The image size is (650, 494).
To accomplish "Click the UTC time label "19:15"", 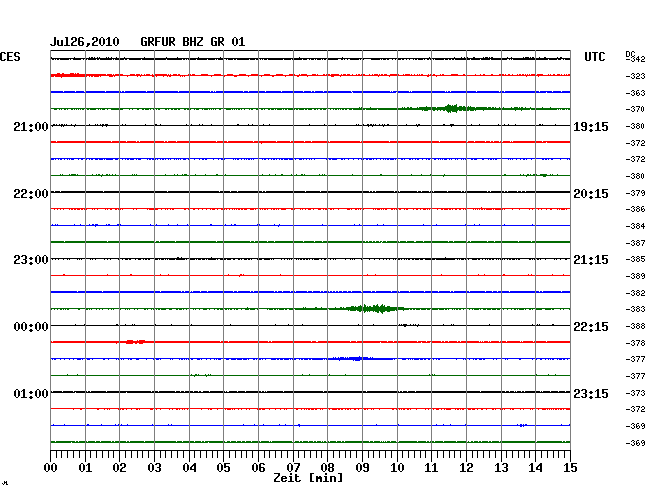I will point(591,126).
